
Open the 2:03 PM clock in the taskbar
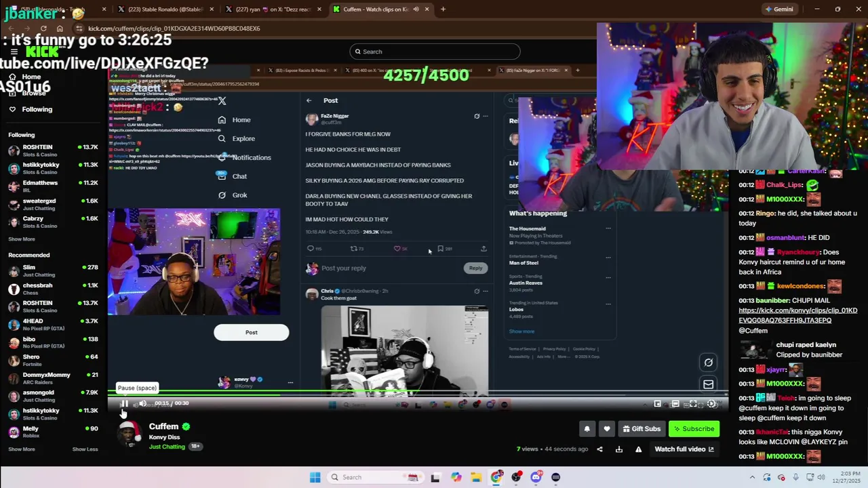point(847,477)
